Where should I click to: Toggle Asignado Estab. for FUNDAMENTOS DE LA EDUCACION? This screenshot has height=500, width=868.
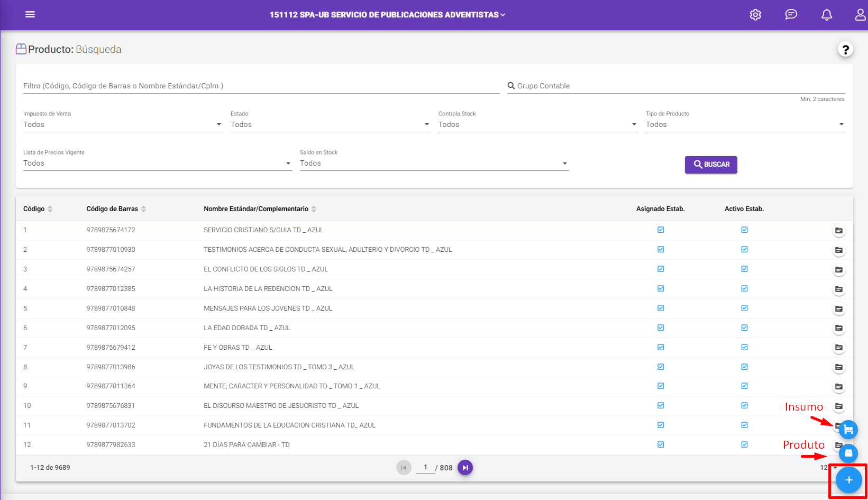click(661, 425)
